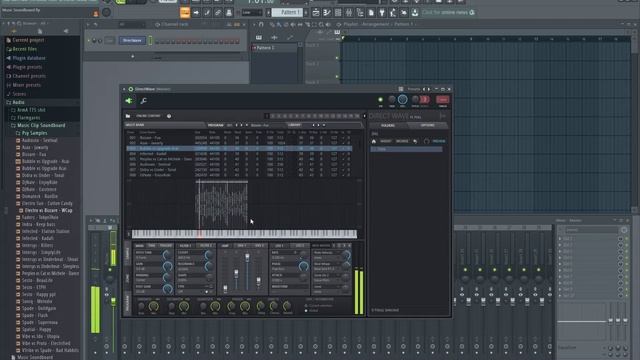The width and height of the screenshot is (640, 360).
Task: Select Zone vertical tab in DirectWave
Action: pyautogui.click(x=127, y=278)
